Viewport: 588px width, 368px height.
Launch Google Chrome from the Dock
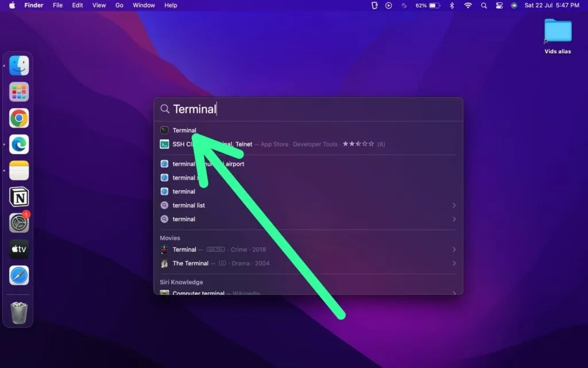[19, 118]
